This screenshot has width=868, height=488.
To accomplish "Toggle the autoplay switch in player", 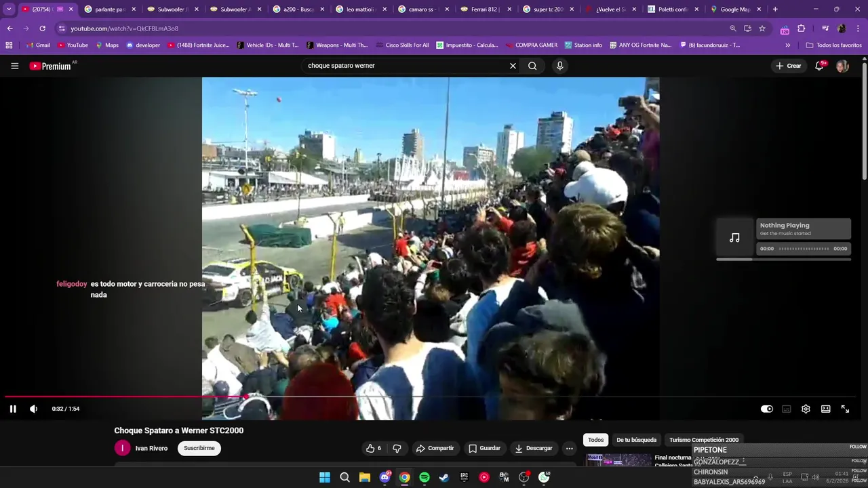I will 766,409.
